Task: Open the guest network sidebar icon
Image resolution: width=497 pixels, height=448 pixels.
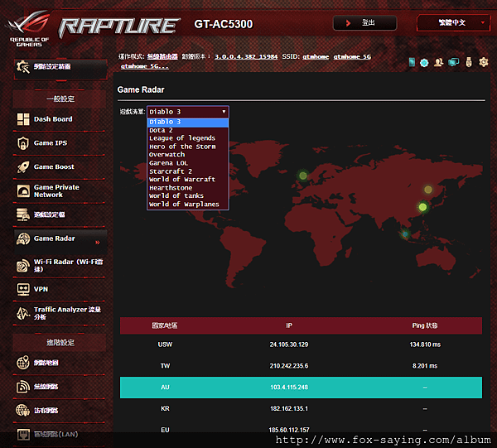Action: 23,410
